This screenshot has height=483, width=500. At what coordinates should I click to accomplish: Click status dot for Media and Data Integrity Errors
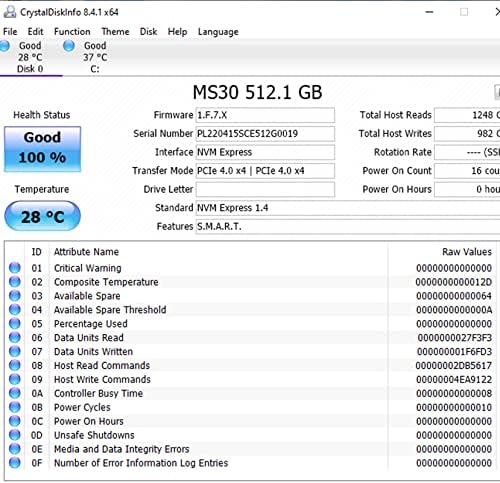coord(15,449)
